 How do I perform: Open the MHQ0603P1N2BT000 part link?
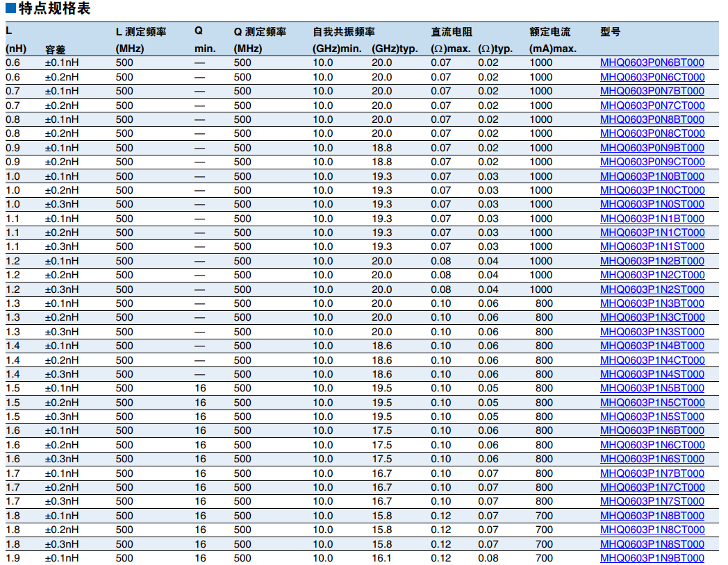[652, 261]
